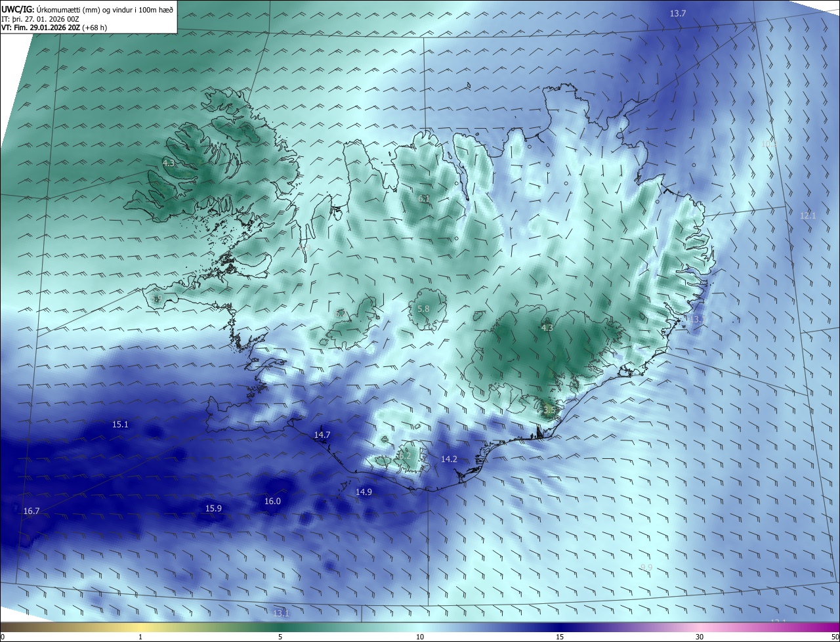Click the 1 tick label on the color scale
This screenshot has width=840, height=642.
[x=140, y=637]
